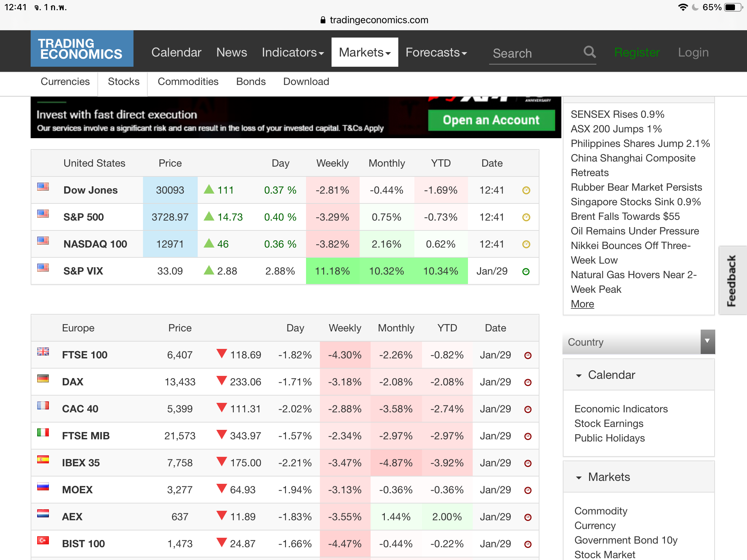
Task: Click the S&P VIX green clock icon
Action: (526, 272)
